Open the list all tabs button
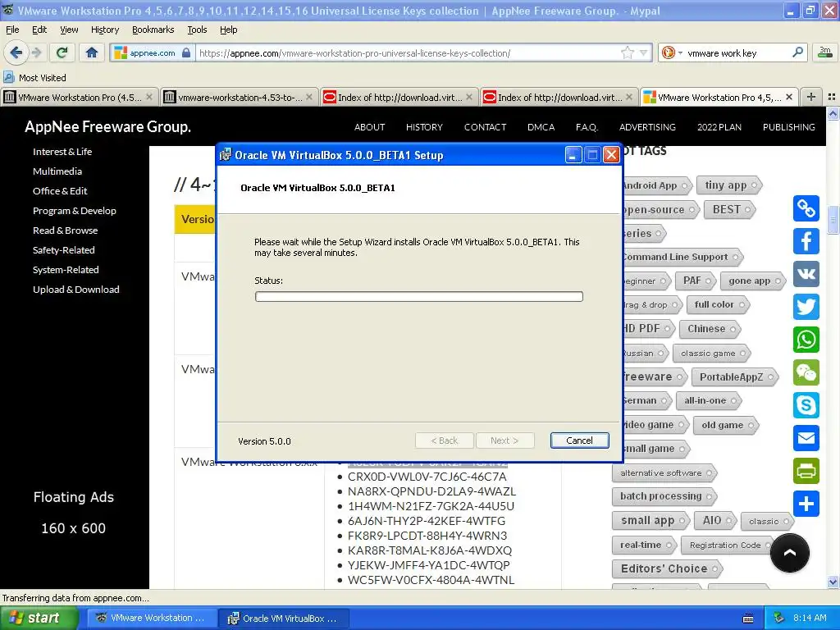This screenshot has width=840, height=630. (x=832, y=97)
